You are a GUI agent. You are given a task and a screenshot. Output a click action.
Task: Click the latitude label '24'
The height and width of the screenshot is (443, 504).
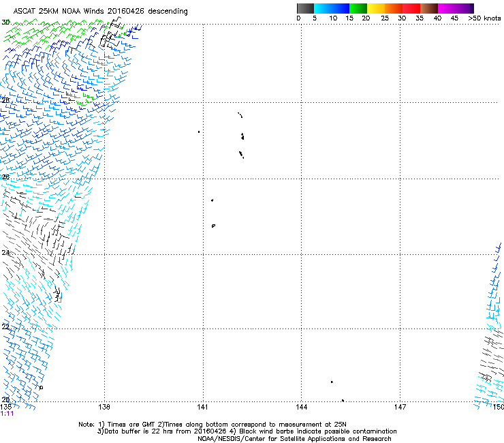5,253
